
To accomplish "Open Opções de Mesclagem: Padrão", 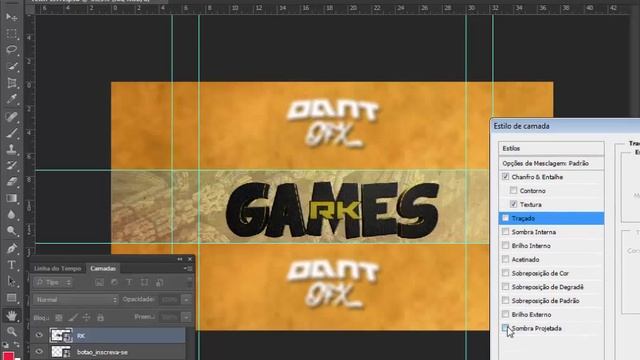I will coord(551,163).
